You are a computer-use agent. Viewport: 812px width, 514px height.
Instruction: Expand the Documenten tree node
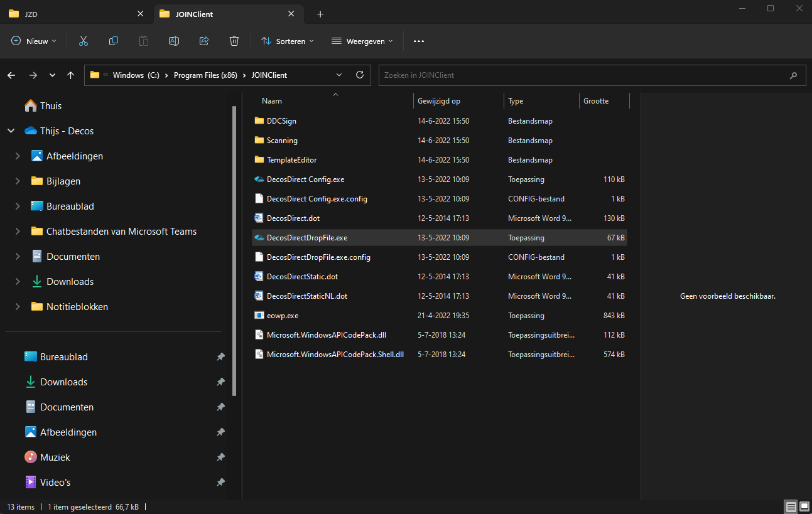(x=18, y=257)
